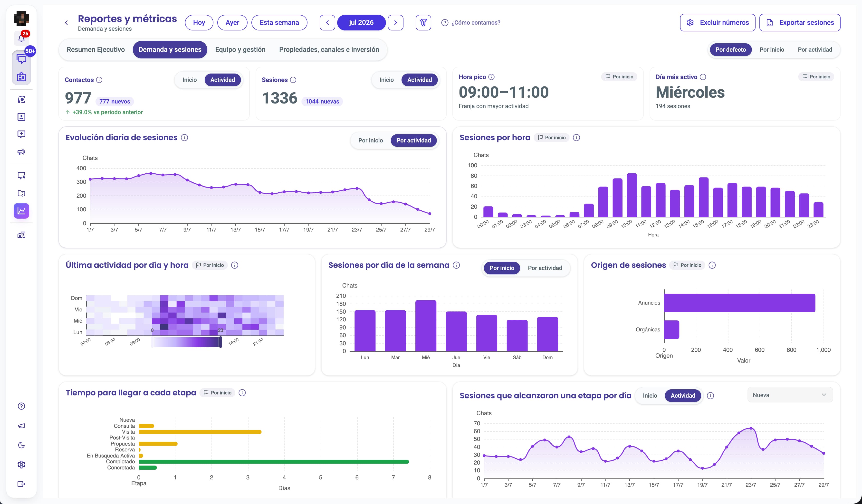Switch Sesiones card to Inicio

click(386, 80)
